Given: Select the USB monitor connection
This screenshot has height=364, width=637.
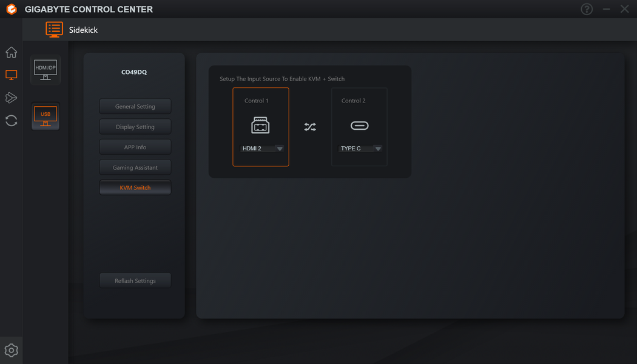Looking at the screenshot, I should pyautogui.click(x=45, y=116).
